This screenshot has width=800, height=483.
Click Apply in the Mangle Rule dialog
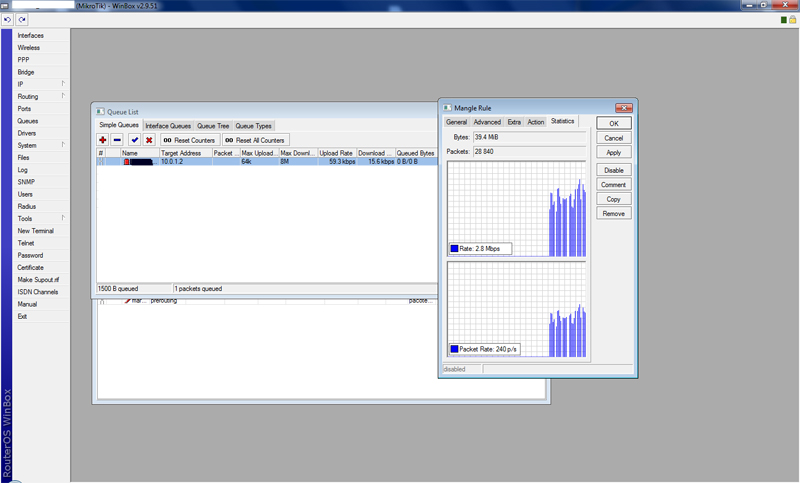(613, 153)
